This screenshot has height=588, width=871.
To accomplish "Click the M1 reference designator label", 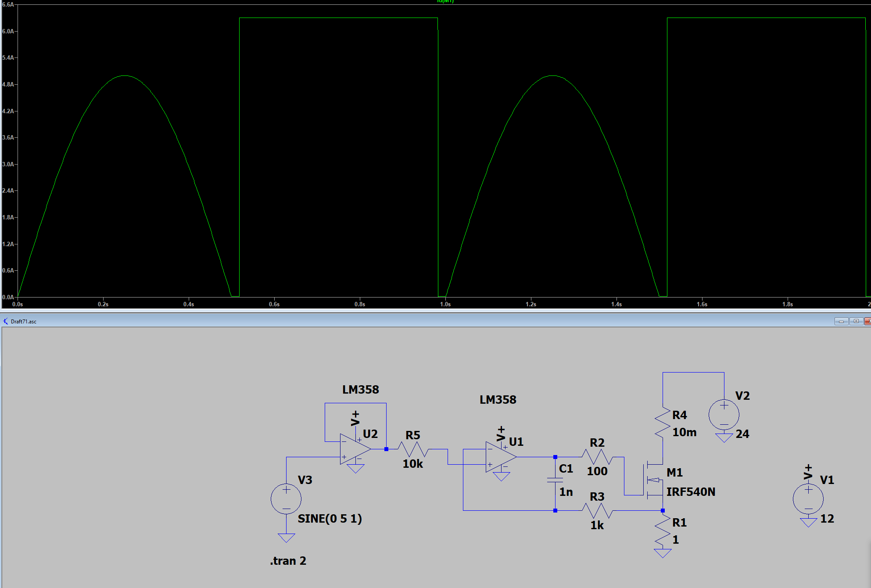I will click(x=674, y=473).
